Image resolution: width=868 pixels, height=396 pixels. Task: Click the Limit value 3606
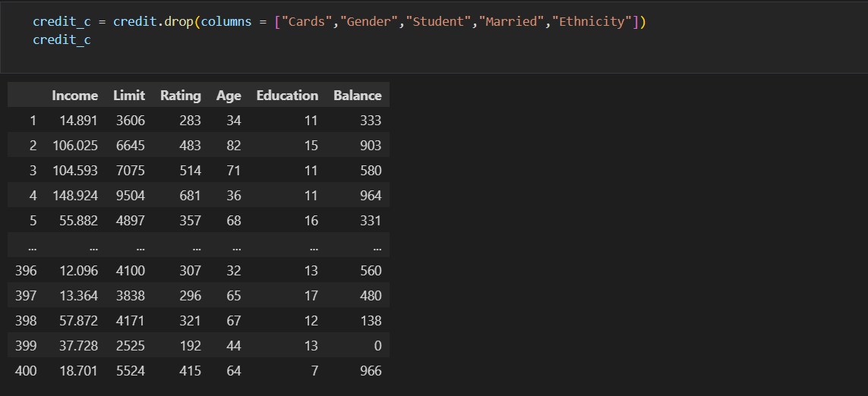click(x=131, y=120)
